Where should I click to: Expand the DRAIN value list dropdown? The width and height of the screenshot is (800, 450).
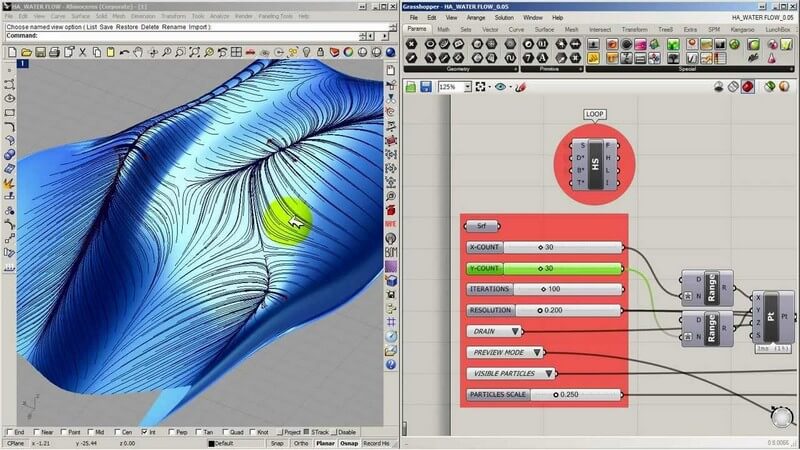coord(516,331)
